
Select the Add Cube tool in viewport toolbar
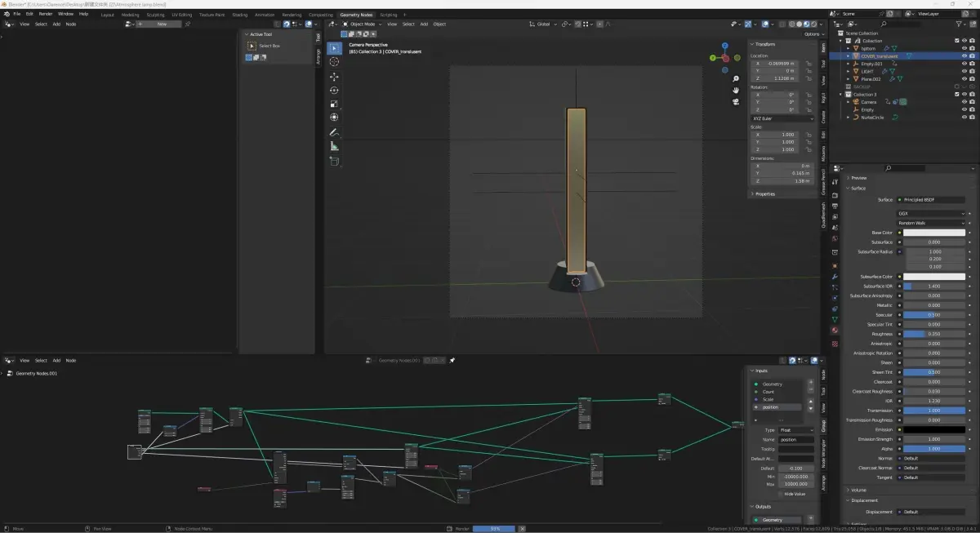click(x=334, y=161)
